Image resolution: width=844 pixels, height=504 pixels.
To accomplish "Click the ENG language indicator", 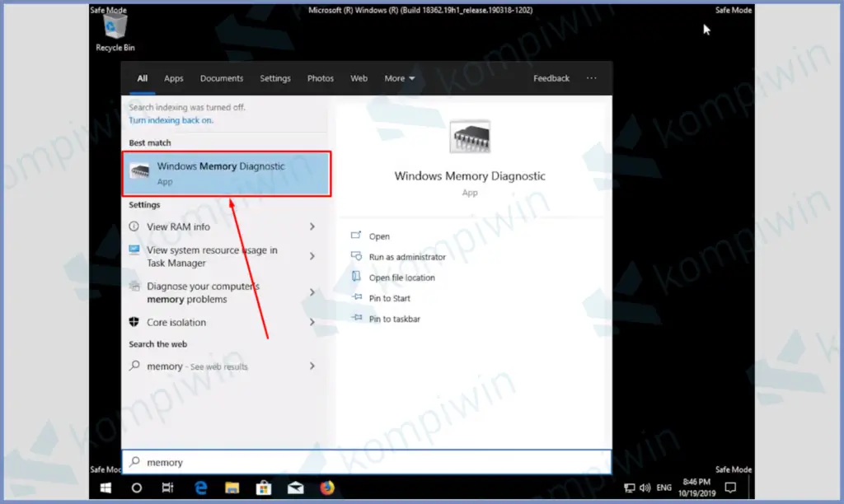I will (664, 488).
